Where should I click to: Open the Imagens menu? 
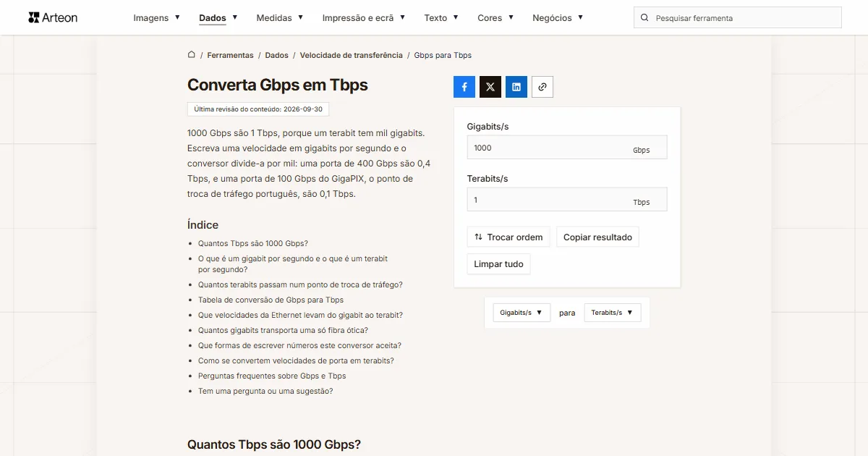click(157, 18)
